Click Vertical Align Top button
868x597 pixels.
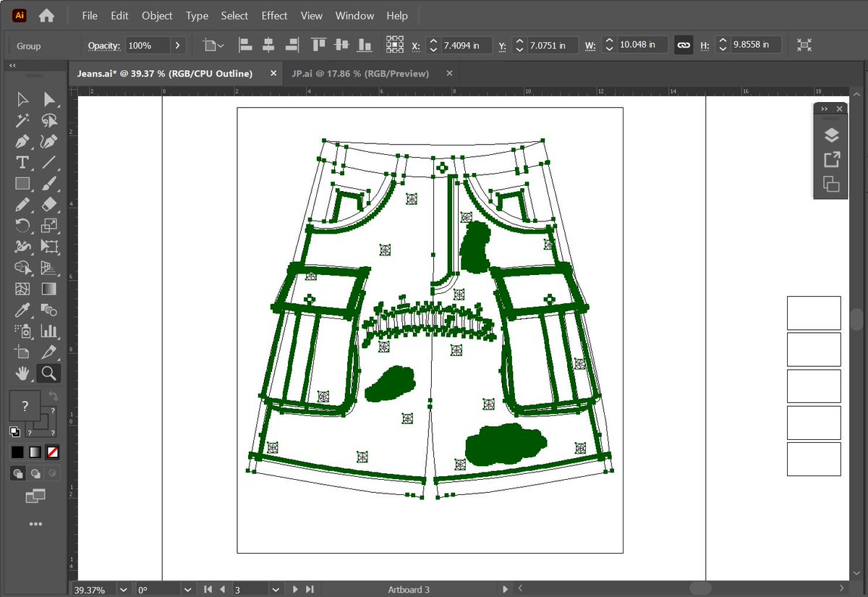tap(318, 45)
